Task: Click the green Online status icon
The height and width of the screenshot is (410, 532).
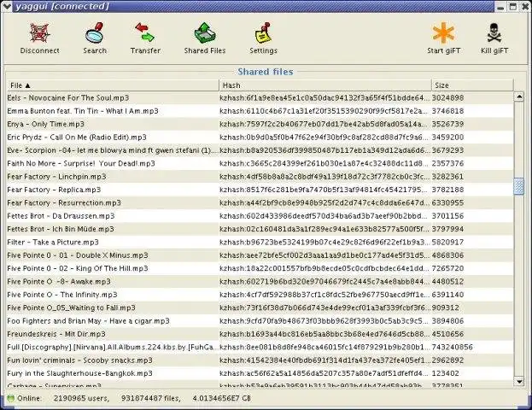Action: 10,398
